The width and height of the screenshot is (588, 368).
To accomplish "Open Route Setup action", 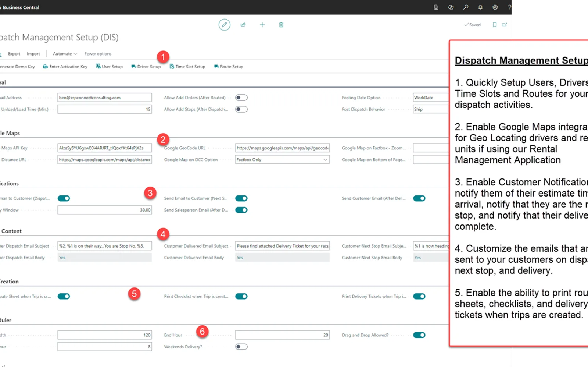I will click(x=229, y=67).
